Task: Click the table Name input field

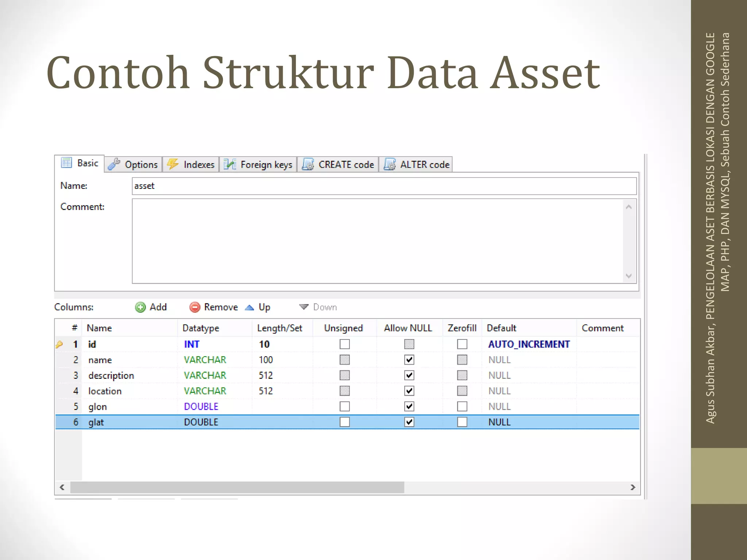Action: [384, 186]
